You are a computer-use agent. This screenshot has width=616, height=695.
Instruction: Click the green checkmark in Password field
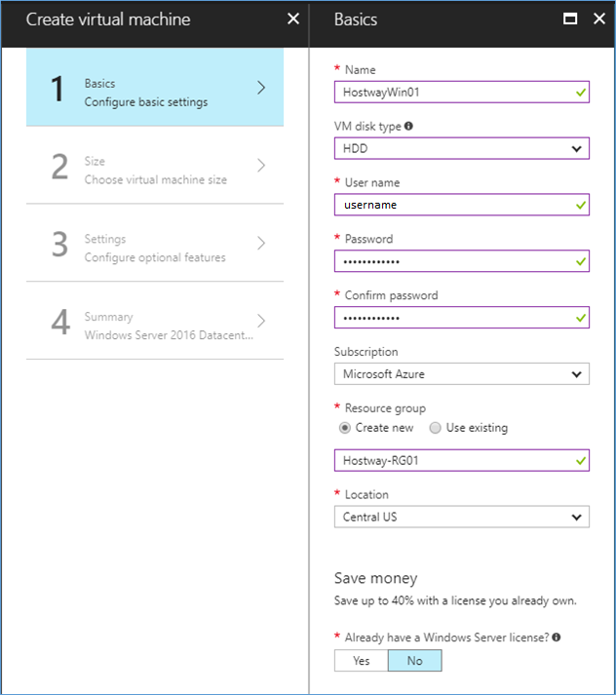pos(581,261)
